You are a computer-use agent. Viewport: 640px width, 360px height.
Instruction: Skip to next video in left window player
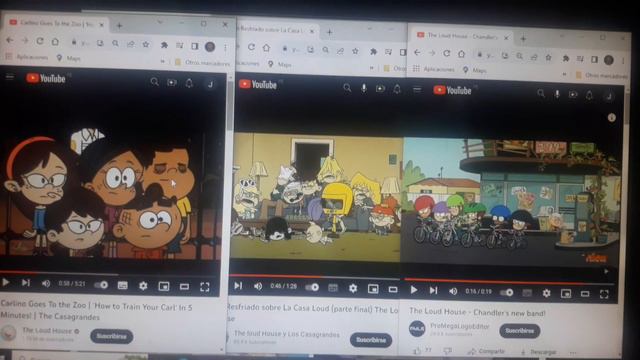[26, 282]
